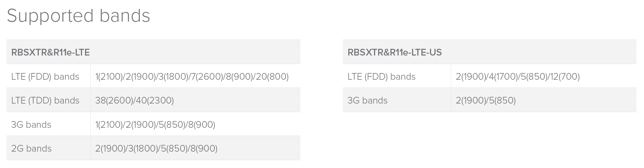Image resolution: width=644 pixels, height=168 pixels.
Task: Click the LTE (TDD) bands row label
Action: click(x=45, y=101)
